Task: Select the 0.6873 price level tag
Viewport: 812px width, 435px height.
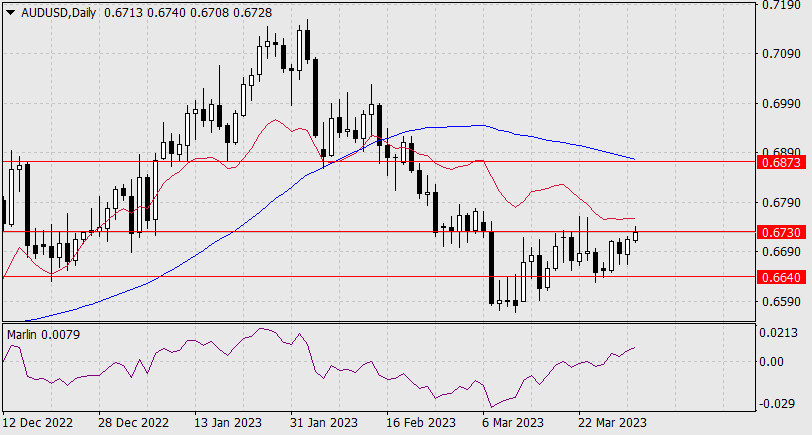Action: coord(779,160)
